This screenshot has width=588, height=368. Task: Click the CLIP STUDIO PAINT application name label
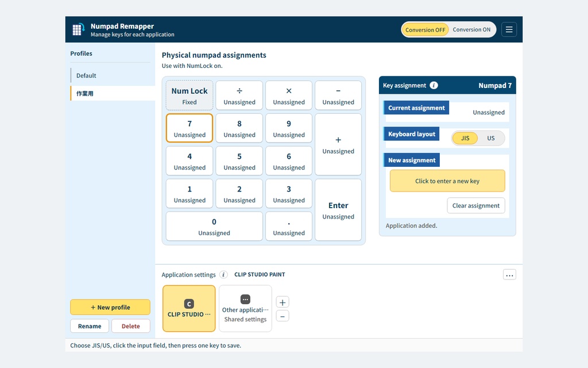260,274
